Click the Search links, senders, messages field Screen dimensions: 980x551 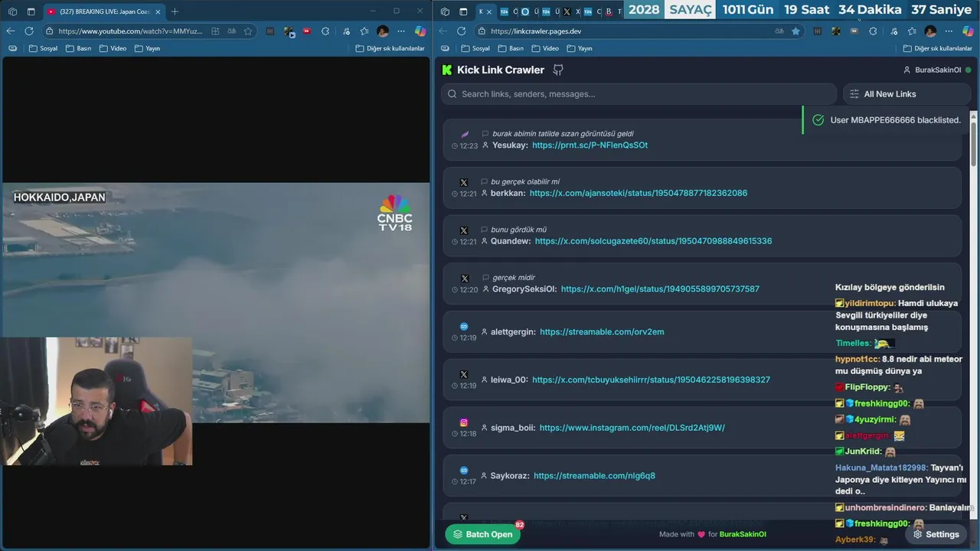point(639,94)
